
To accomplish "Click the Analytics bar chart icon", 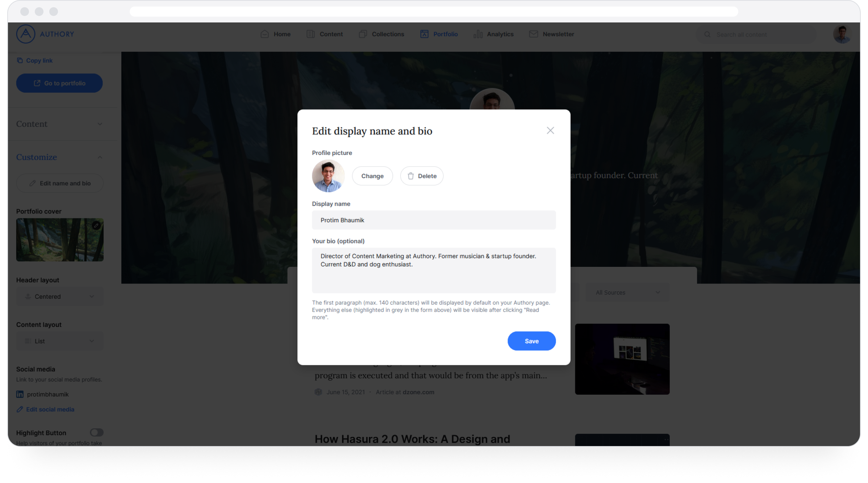I will pyautogui.click(x=478, y=34).
